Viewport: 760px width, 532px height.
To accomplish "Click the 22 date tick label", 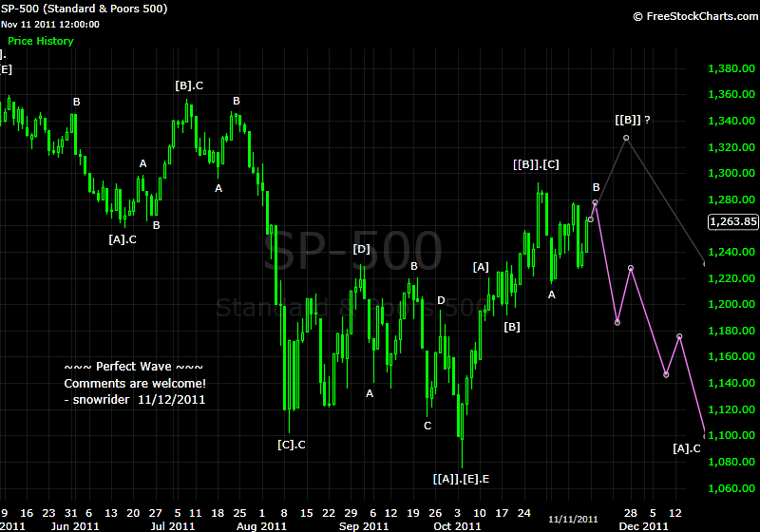I will click(x=329, y=513).
